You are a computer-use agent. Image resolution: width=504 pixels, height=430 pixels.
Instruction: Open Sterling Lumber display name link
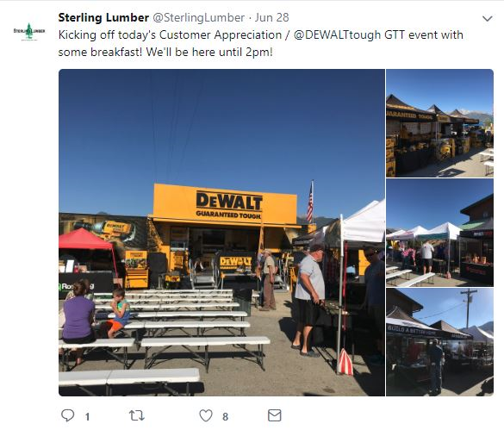click(103, 17)
